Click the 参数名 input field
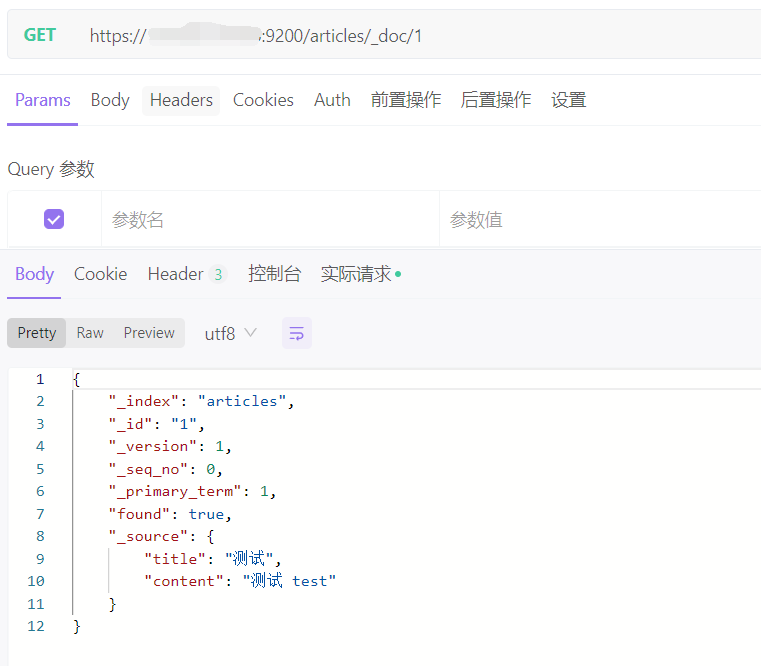Image resolution: width=761 pixels, height=666 pixels. pyautogui.click(x=270, y=220)
